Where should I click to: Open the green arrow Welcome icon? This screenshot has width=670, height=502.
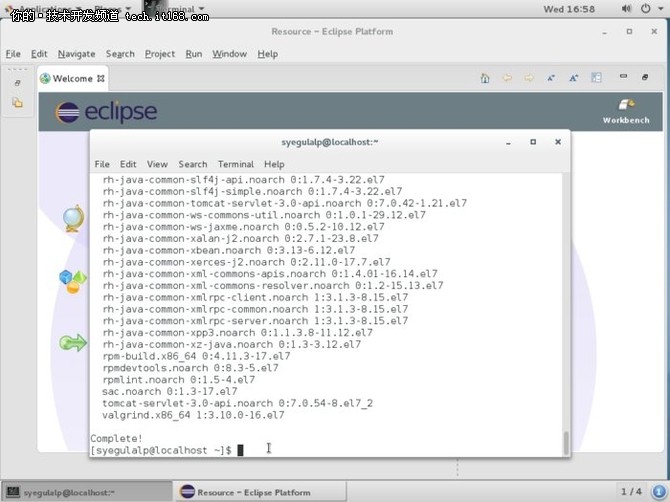73,343
